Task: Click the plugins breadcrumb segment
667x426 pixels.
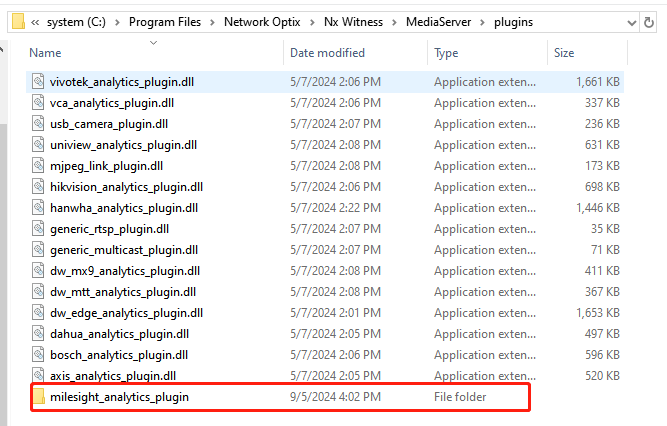Action: click(x=513, y=22)
